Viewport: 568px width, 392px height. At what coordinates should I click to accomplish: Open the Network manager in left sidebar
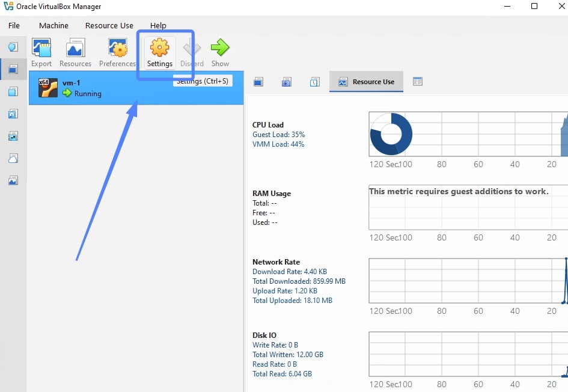click(x=13, y=136)
